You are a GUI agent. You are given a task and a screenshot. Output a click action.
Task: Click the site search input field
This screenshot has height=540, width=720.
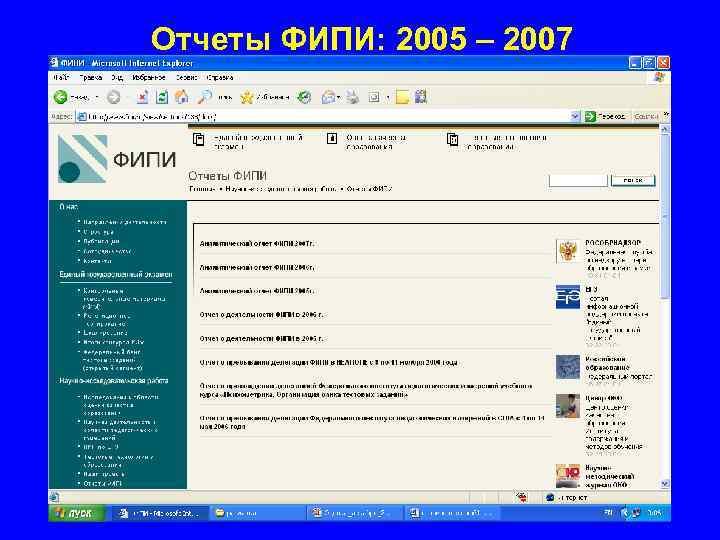578,180
